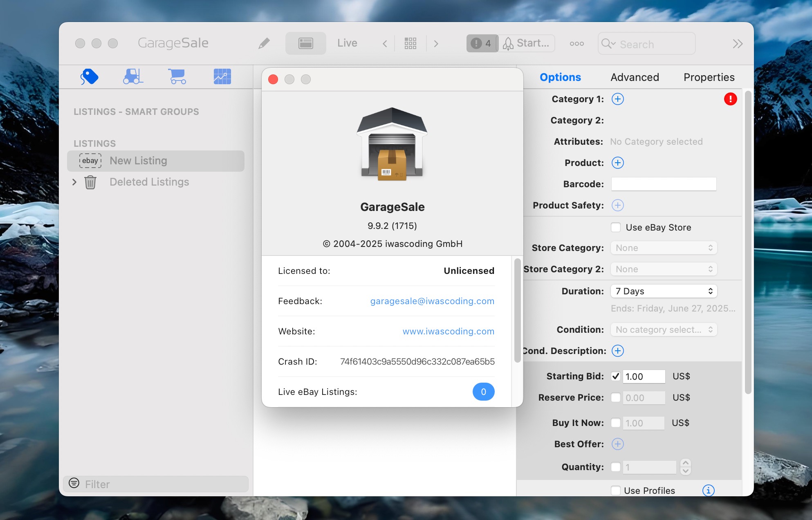Click the toolbar Search field
This screenshot has height=520, width=812.
tap(647, 44)
